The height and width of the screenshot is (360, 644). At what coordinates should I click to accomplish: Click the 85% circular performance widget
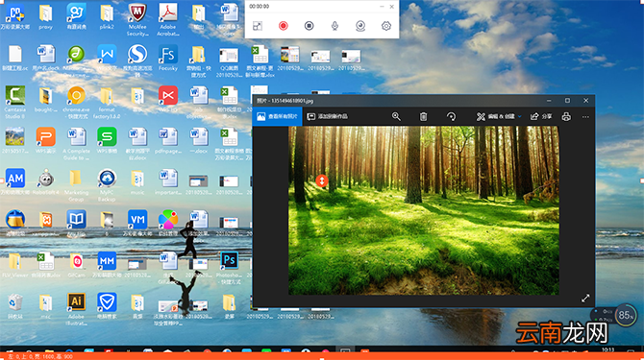click(x=625, y=315)
